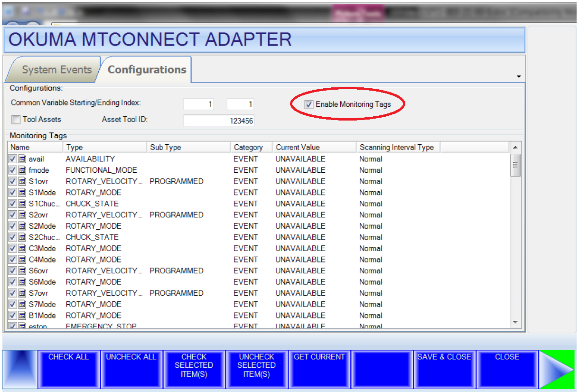Toggle the S2ovr tag checkbox
This screenshot has width=579, height=392.
pos(12,215)
